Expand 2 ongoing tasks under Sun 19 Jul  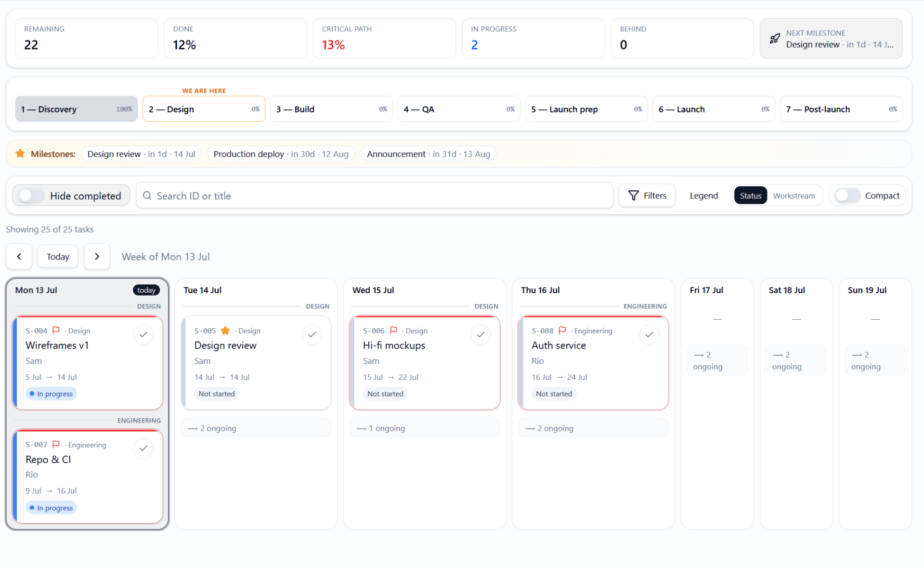click(x=875, y=361)
